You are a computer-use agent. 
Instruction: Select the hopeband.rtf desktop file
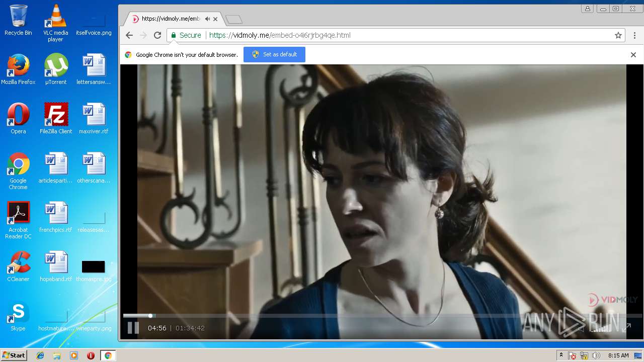click(55, 266)
